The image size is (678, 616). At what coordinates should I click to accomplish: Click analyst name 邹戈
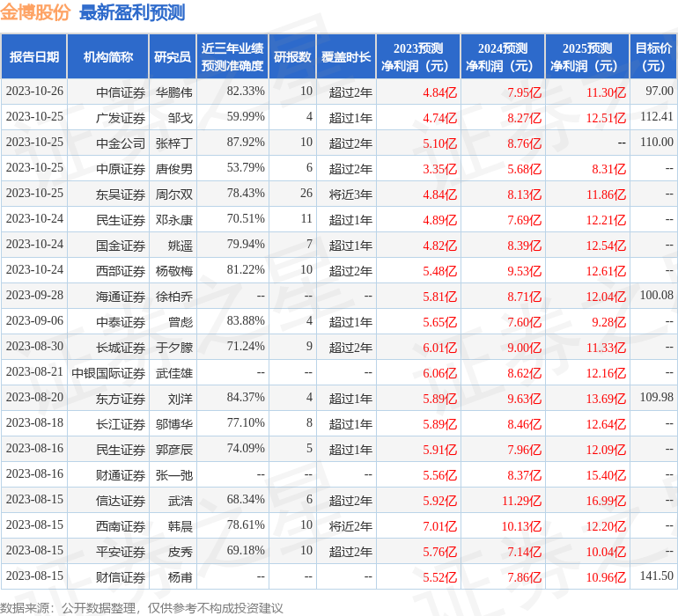click(181, 118)
